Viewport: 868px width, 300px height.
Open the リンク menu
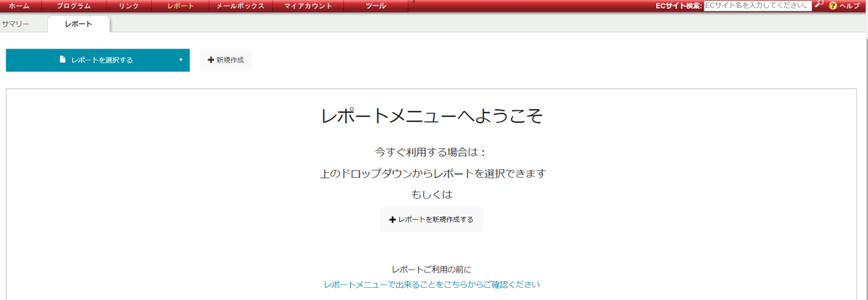[x=129, y=6]
